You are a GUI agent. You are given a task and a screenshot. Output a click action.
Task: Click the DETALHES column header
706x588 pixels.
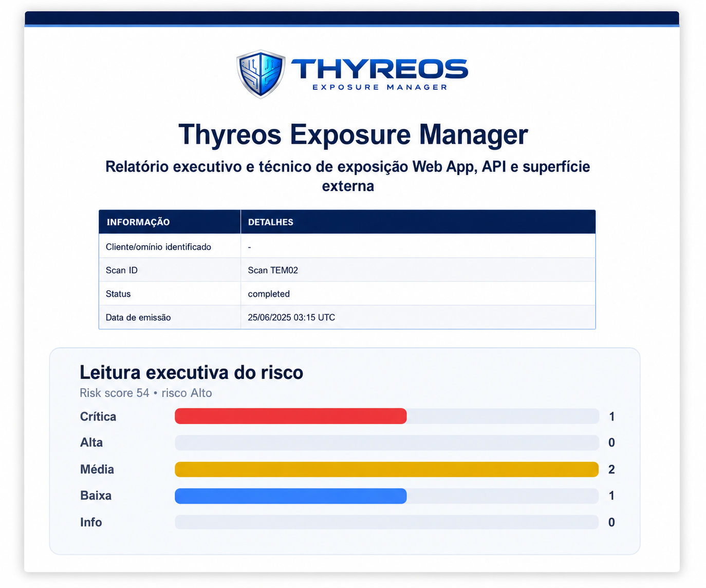(x=418, y=222)
